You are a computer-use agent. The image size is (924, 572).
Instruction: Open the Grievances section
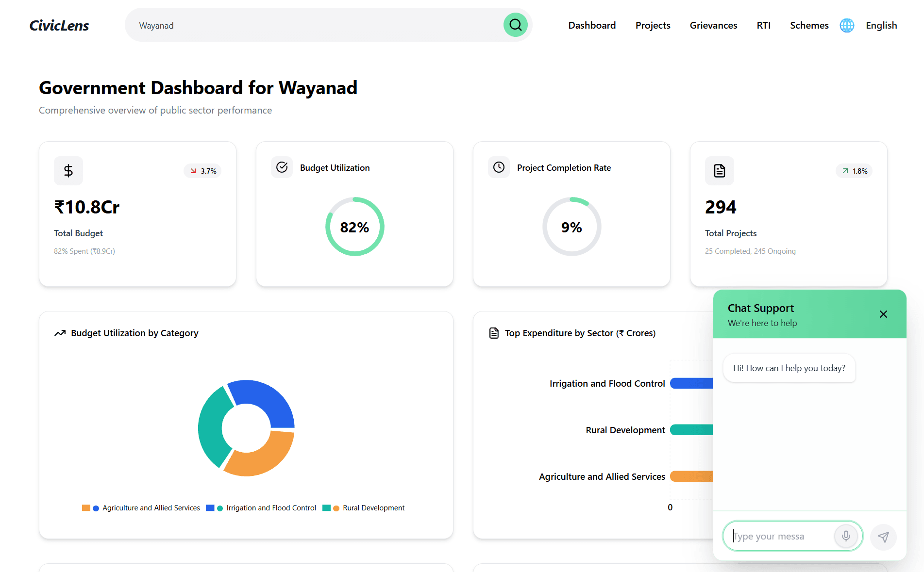point(713,25)
